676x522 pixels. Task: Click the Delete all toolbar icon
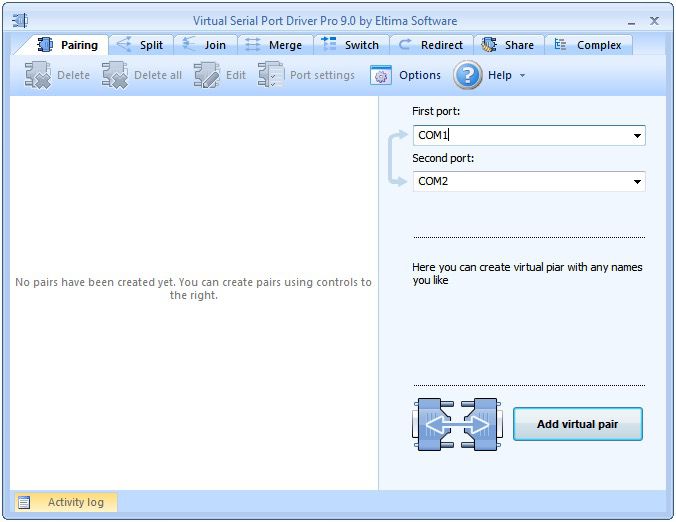115,75
